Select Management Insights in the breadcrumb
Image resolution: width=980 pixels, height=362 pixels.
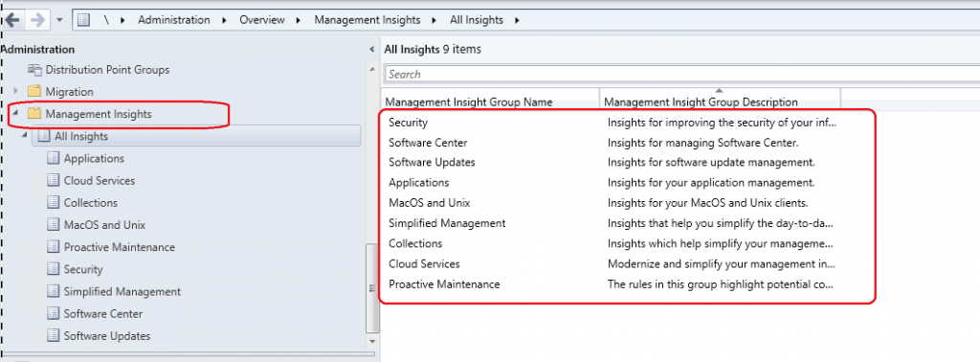(x=367, y=20)
